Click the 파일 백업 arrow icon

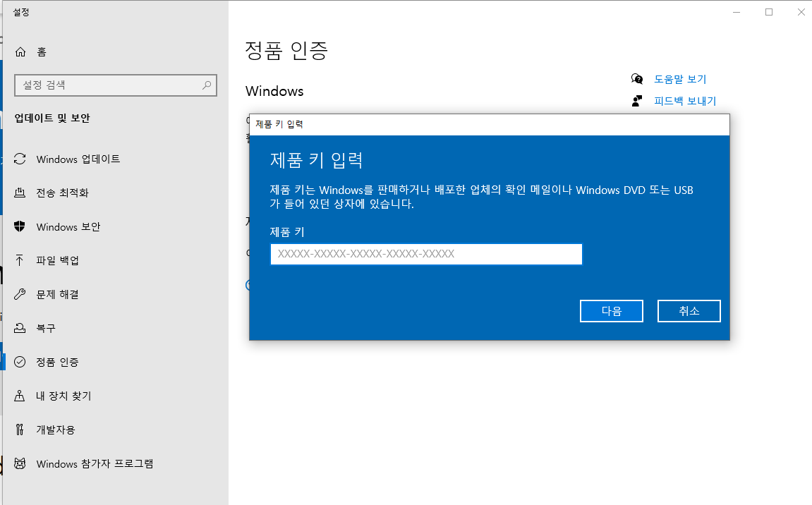point(20,260)
